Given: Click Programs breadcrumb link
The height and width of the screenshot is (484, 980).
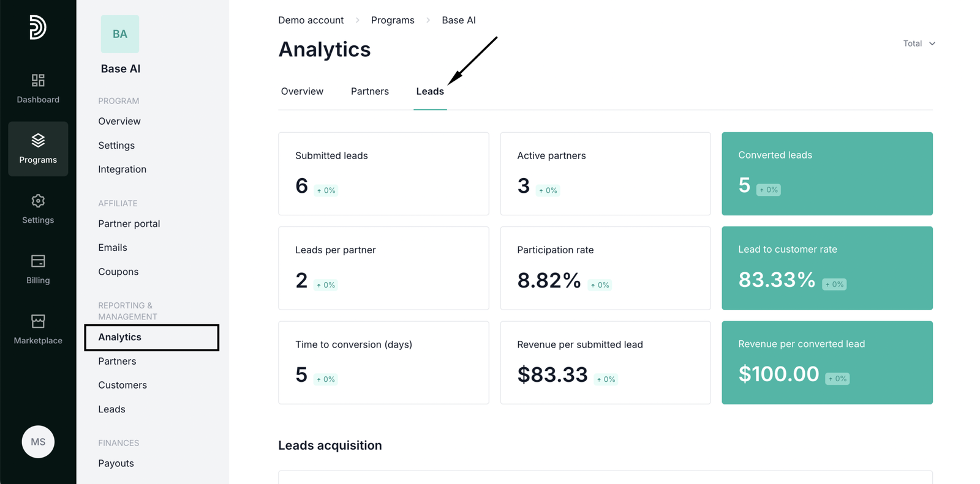Looking at the screenshot, I should tap(393, 20).
